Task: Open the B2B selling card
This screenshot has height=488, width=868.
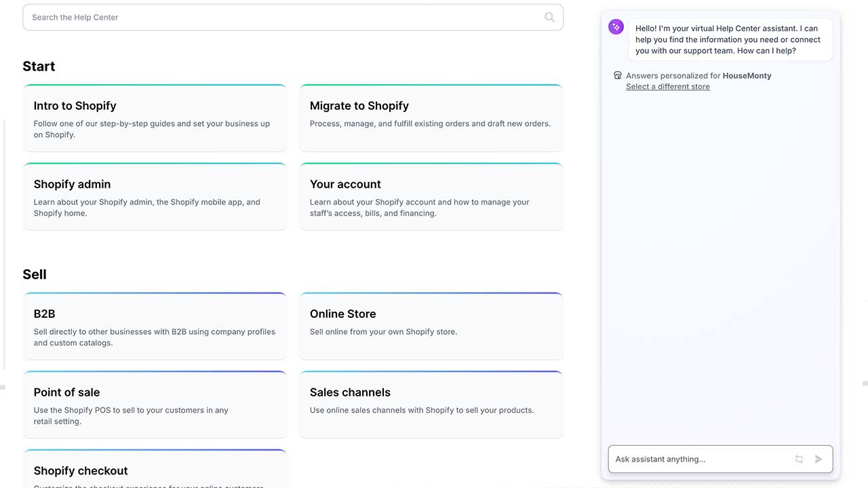Action: pos(155,326)
